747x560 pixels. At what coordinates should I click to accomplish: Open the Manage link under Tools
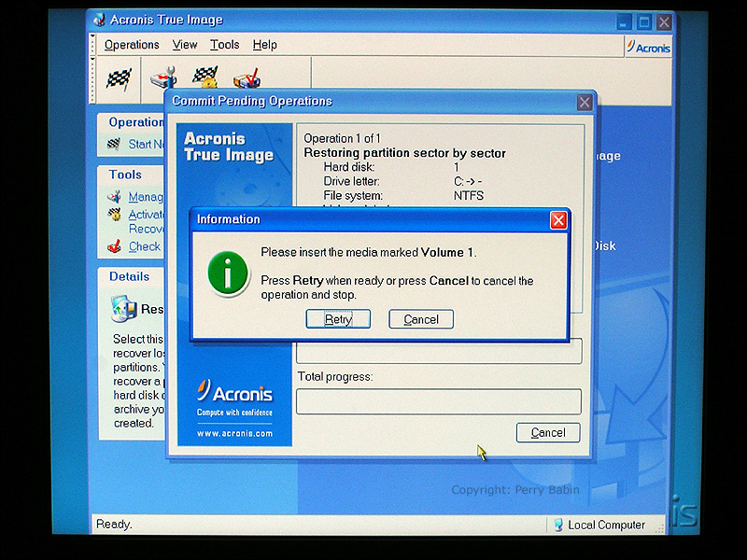click(146, 197)
